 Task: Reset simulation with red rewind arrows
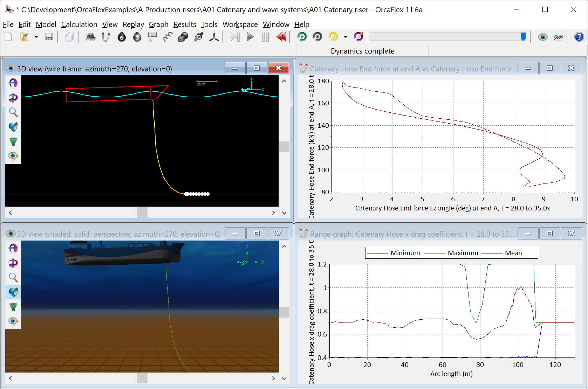click(281, 37)
